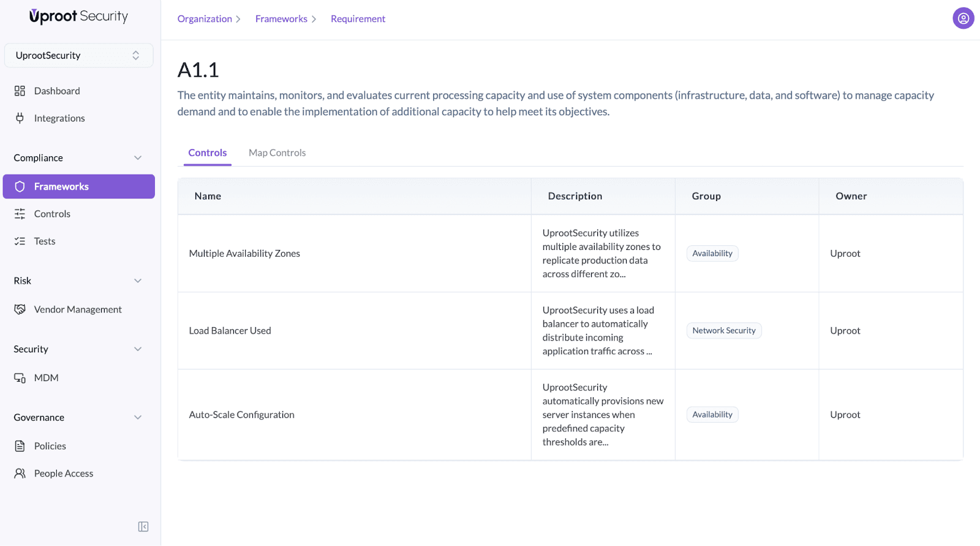This screenshot has height=546, width=980.
Task: Click the Controls sliders icon in sidebar
Action: pyautogui.click(x=20, y=214)
